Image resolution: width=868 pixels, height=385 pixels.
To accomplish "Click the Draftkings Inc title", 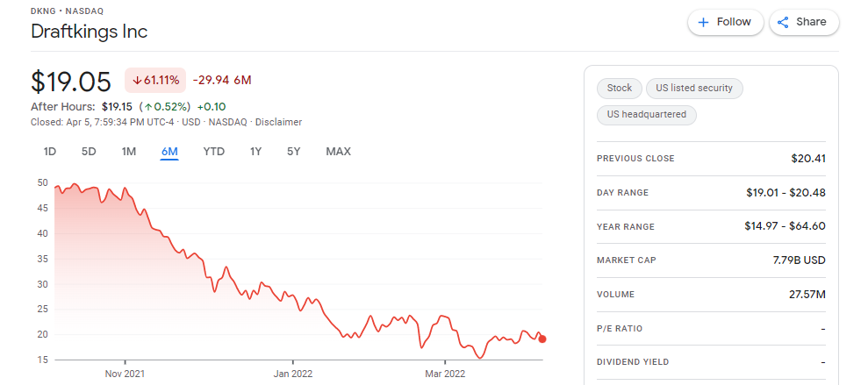I will (x=90, y=31).
